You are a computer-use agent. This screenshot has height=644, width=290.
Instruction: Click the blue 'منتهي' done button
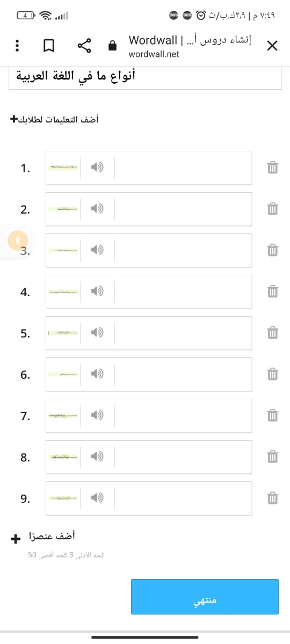pyautogui.click(x=205, y=596)
